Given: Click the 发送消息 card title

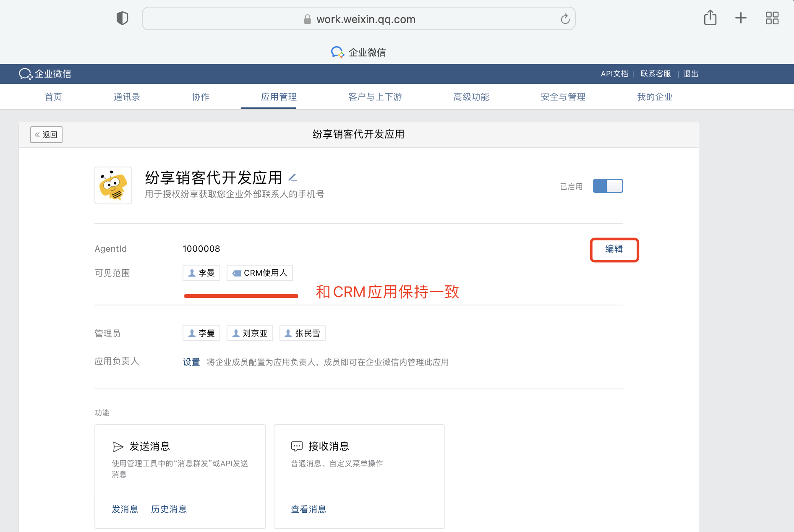Looking at the screenshot, I should coord(150,446).
